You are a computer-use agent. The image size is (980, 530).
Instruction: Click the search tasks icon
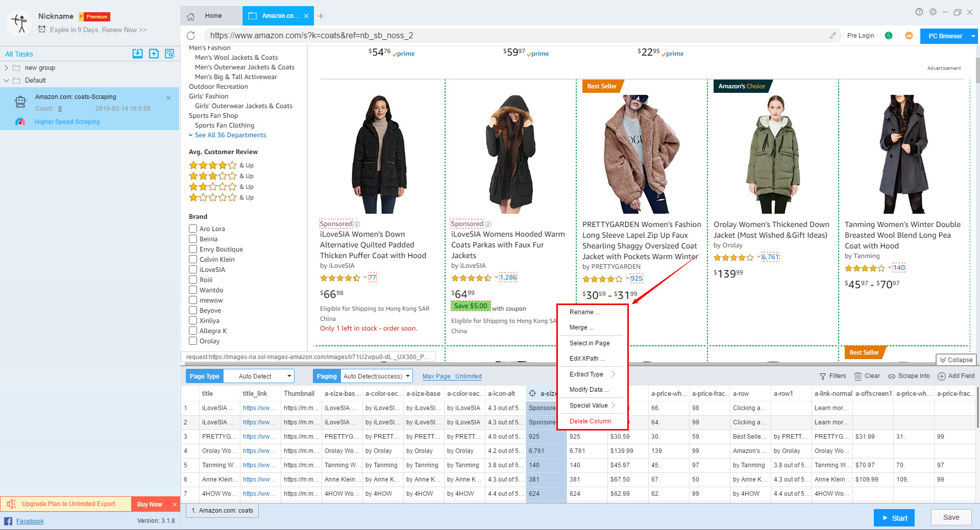(170, 54)
